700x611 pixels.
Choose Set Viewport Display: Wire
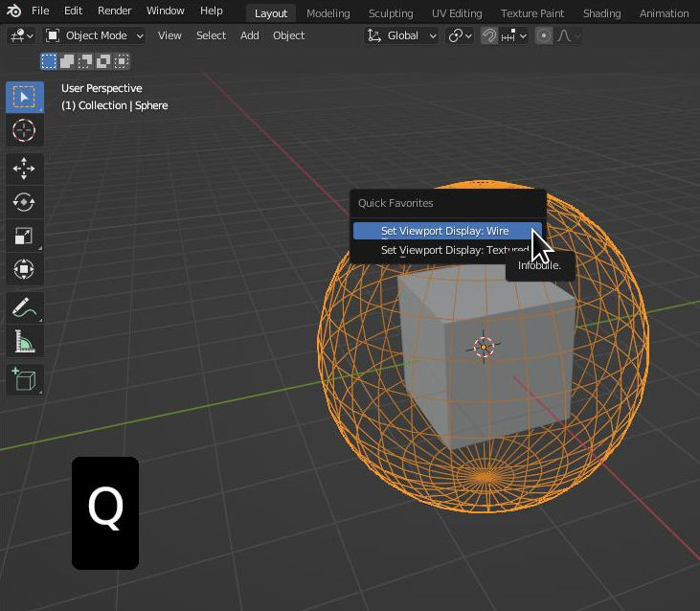(447, 231)
